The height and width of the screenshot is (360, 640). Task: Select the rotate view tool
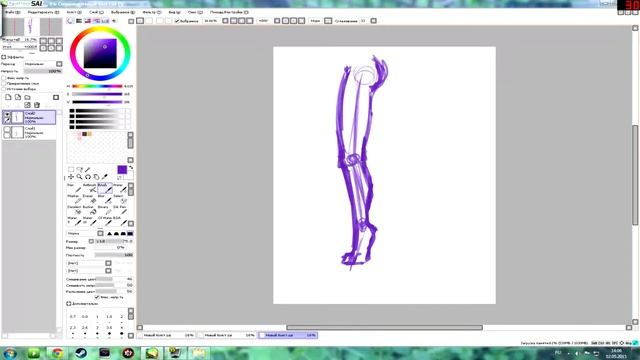point(88,177)
